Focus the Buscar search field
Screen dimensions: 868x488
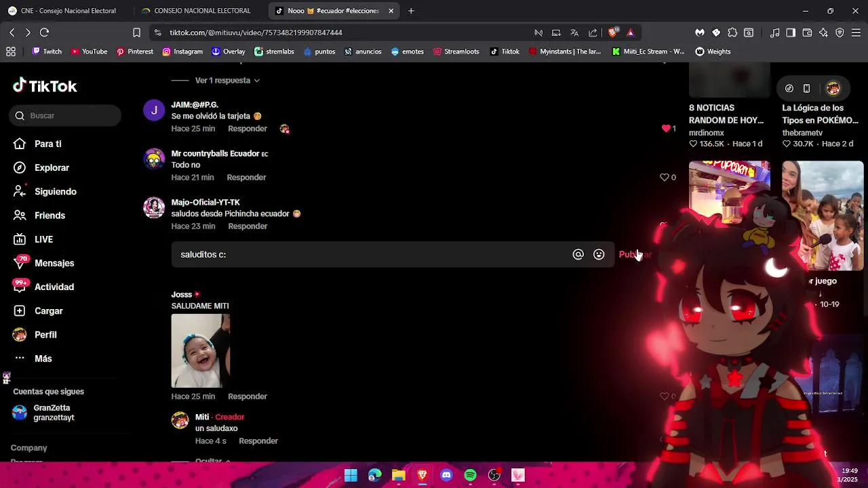pyautogui.click(x=66, y=116)
